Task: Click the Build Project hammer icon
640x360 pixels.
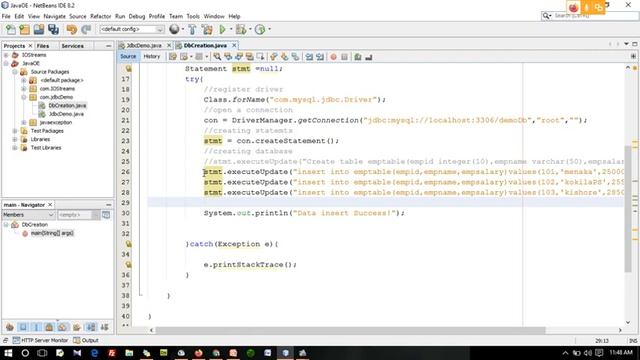Action: [192, 29]
